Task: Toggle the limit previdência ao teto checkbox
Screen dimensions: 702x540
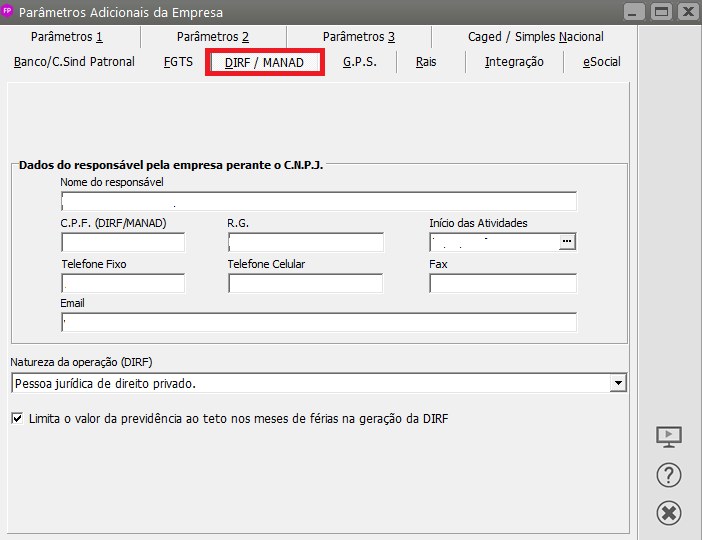Action: tap(17, 419)
